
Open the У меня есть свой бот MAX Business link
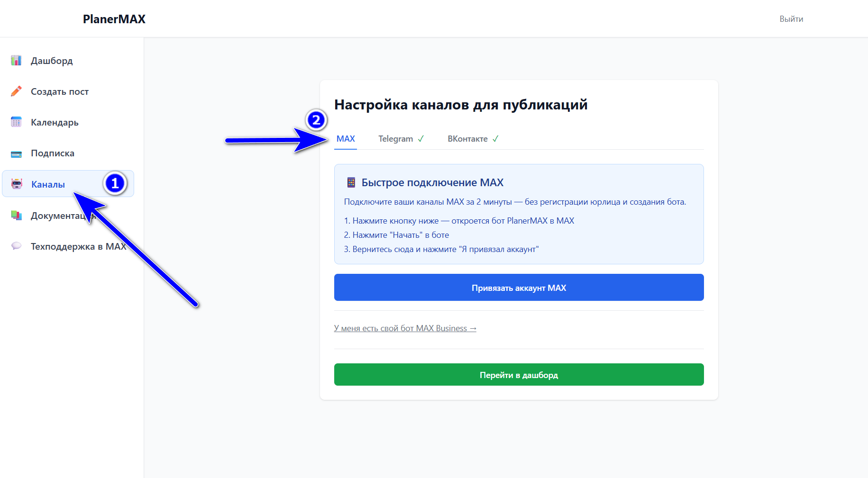coord(405,328)
